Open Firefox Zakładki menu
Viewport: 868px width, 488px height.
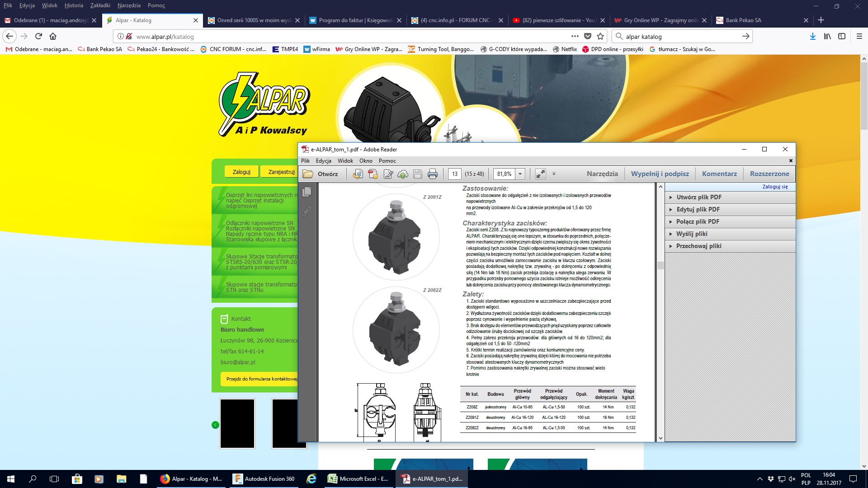pyautogui.click(x=100, y=5)
